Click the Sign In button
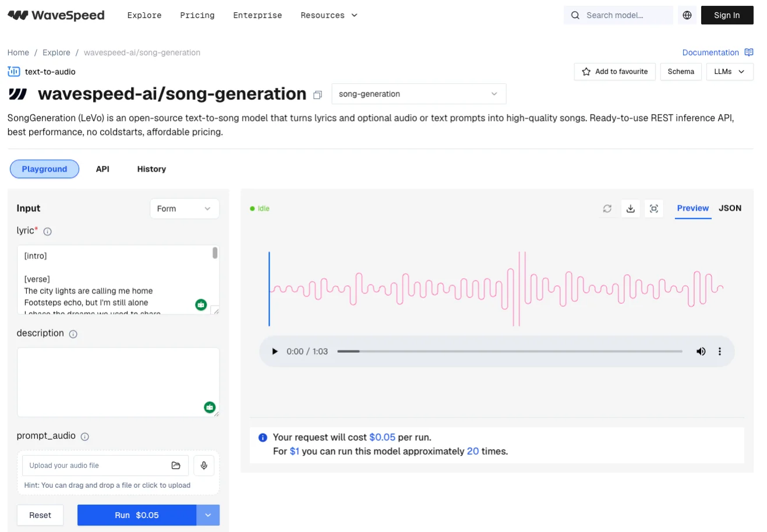This screenshot has height=532, width=767. pyautogui.click(x=726, y=15)
